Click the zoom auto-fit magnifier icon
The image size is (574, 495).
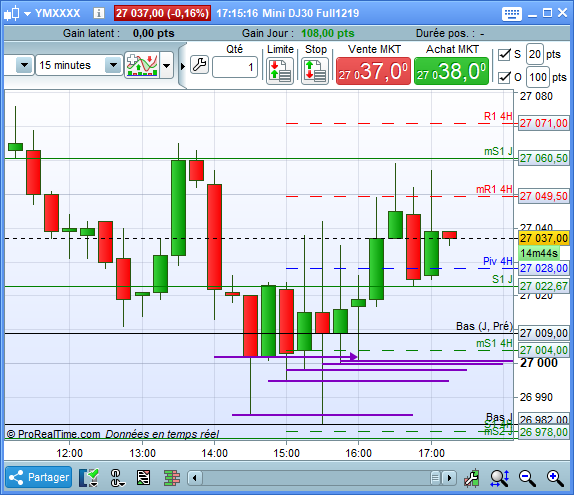click(500, 478)
